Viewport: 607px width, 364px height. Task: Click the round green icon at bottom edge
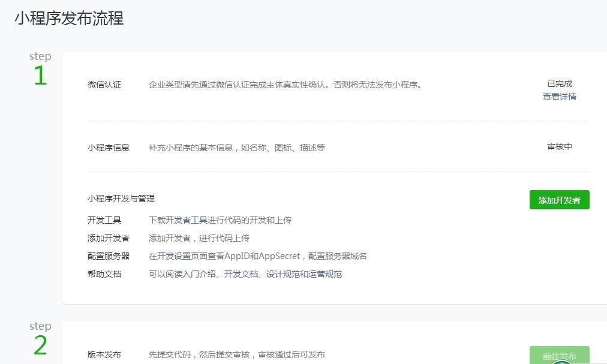click(x=561, y=362)
